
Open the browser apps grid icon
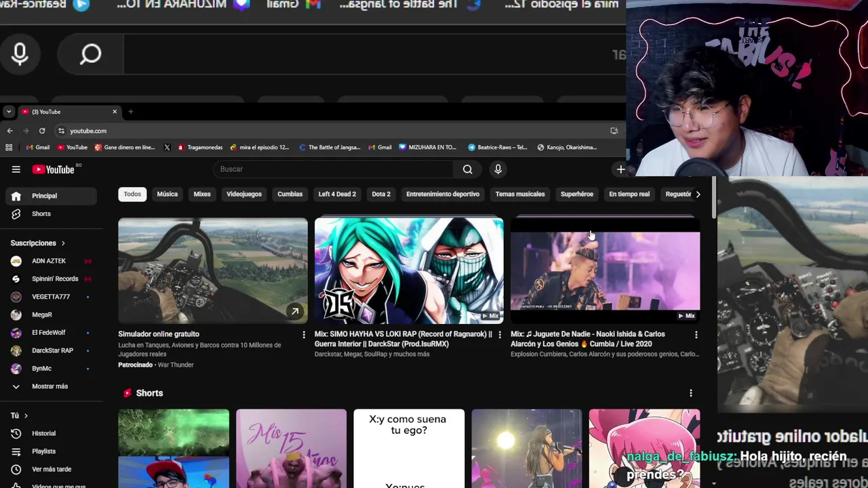pos(9,147)
